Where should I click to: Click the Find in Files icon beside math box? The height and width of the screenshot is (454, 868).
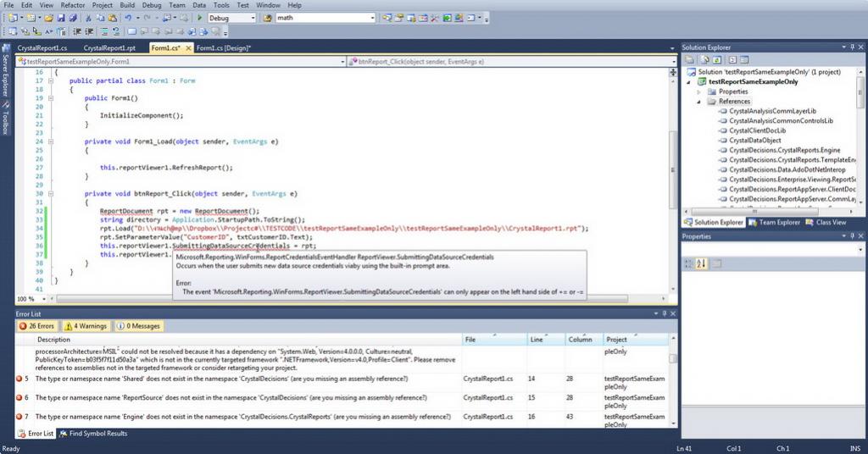pyautogui.click(x=267, y=18)
